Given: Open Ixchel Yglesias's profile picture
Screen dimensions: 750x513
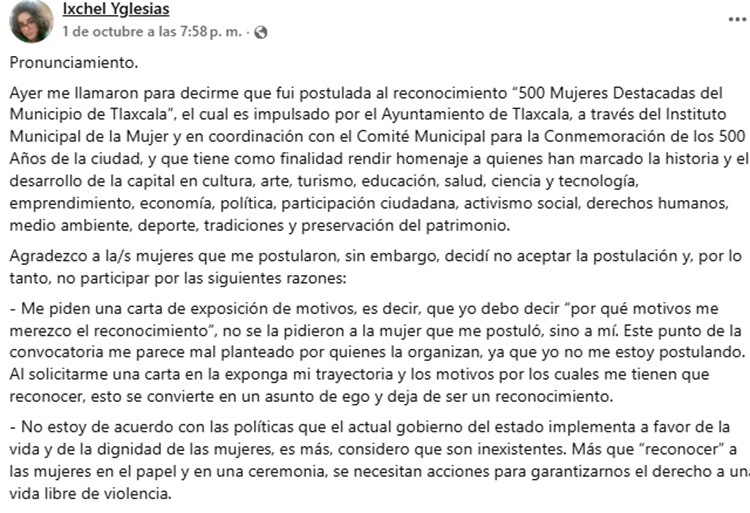Looking at the screenshot, I should point(31,21).
